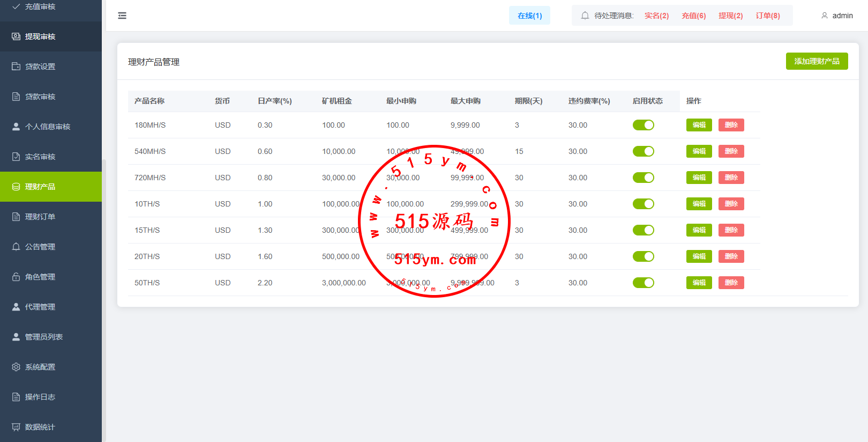Toggle the 720MH/S enabled switch
868x442 pixels.
click(x=643, y=178)
